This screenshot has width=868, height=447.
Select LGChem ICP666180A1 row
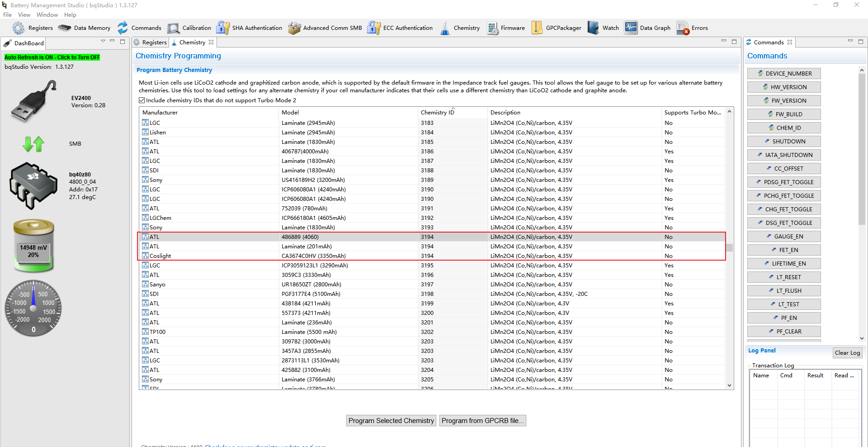[432, 218]
